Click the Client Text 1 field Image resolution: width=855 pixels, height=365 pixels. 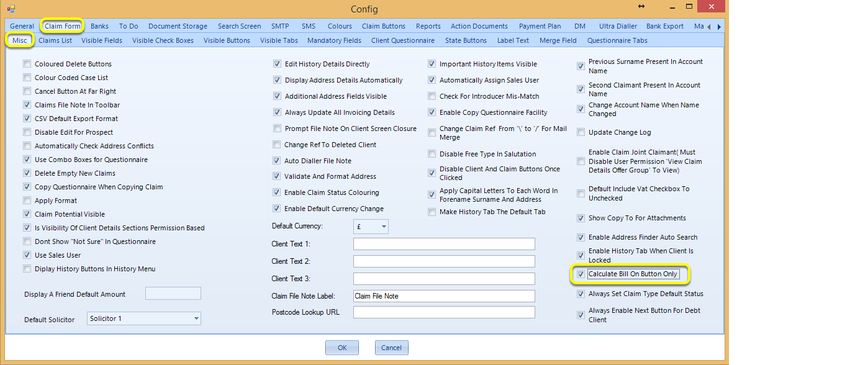pyautogui.click(x=444, y=244)
